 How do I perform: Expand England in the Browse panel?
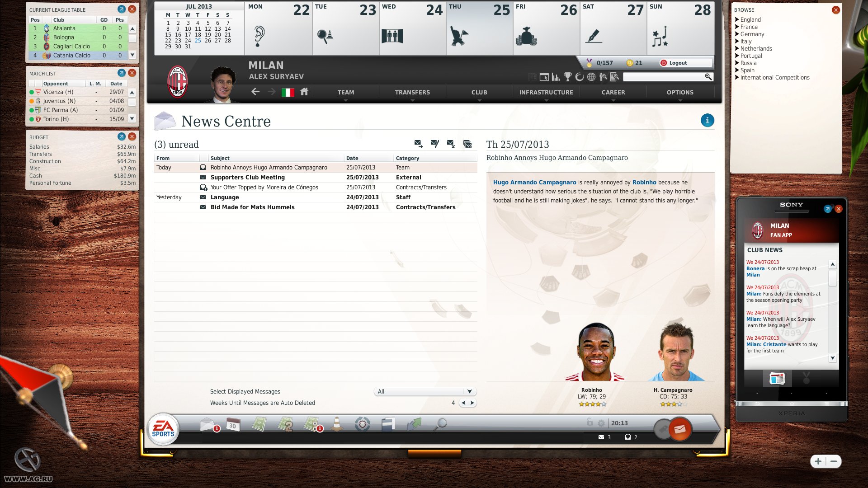tap(750, 19)
